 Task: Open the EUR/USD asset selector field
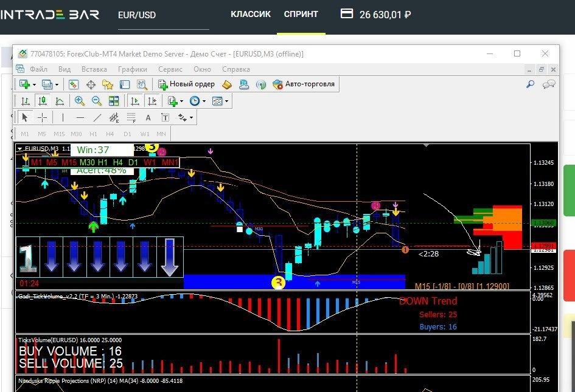pyautogui.click(x=163, y=15)
